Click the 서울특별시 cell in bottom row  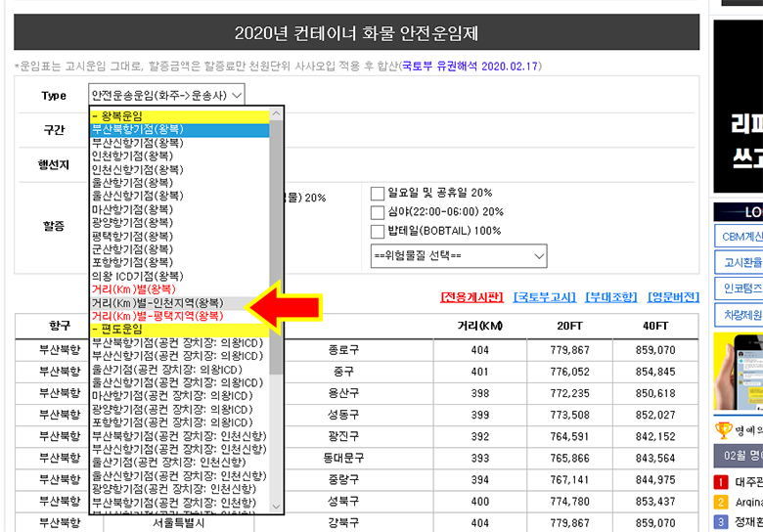pos(178,523)
